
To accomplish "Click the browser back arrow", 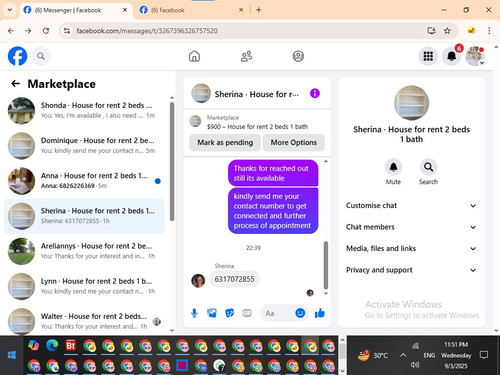I will pos(11,31).
